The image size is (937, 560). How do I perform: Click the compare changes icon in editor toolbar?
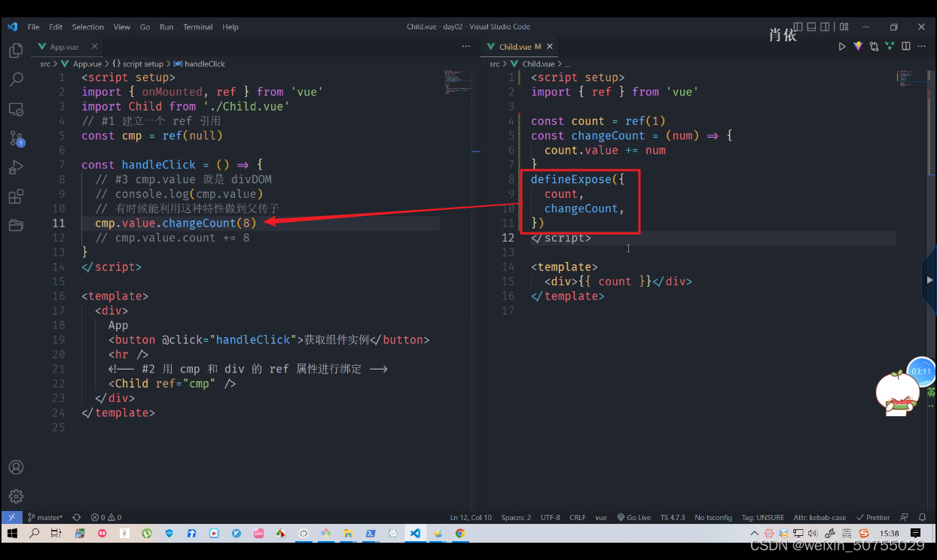[x=874, y=46]
